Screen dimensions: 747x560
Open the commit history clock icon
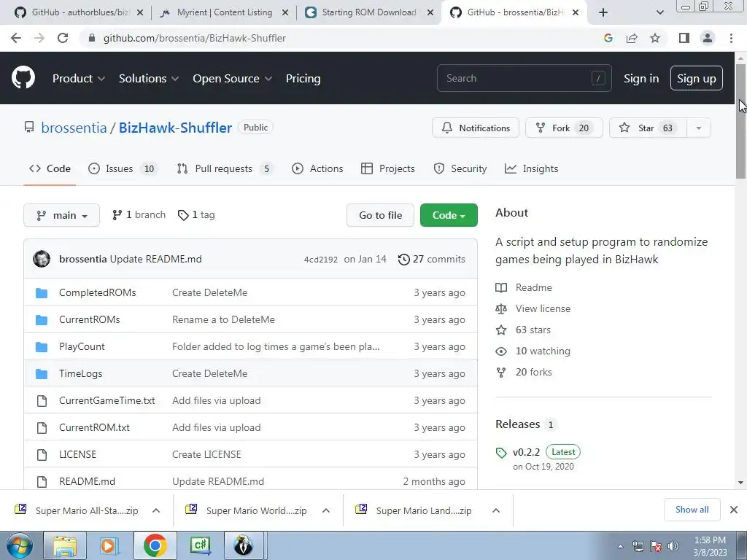click(x=403, y=260)
